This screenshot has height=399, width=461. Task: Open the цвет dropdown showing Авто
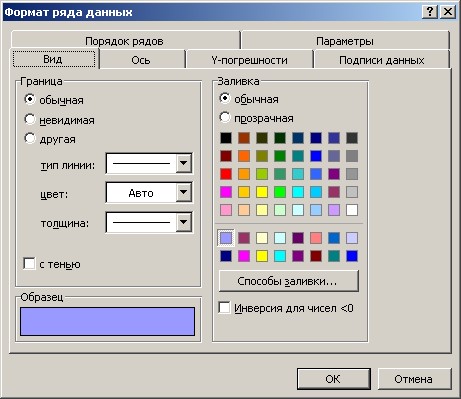click(184, 192)
